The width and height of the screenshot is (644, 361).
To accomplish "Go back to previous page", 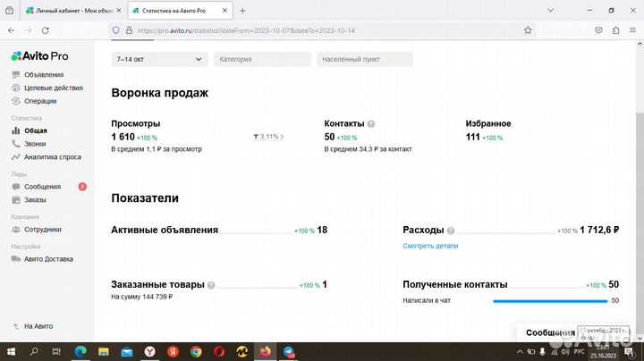I will click(11, 30).
